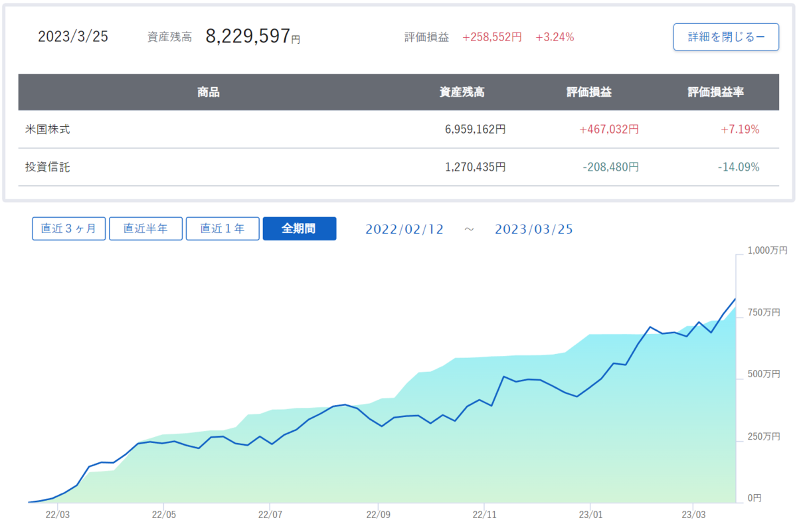Select 米国株式 row label
The width and height of the screenshot is (797, 532).
[x=48, y=130]
